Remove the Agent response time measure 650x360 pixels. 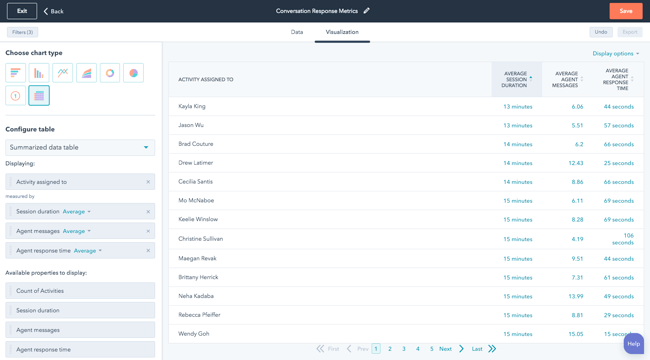148,251
